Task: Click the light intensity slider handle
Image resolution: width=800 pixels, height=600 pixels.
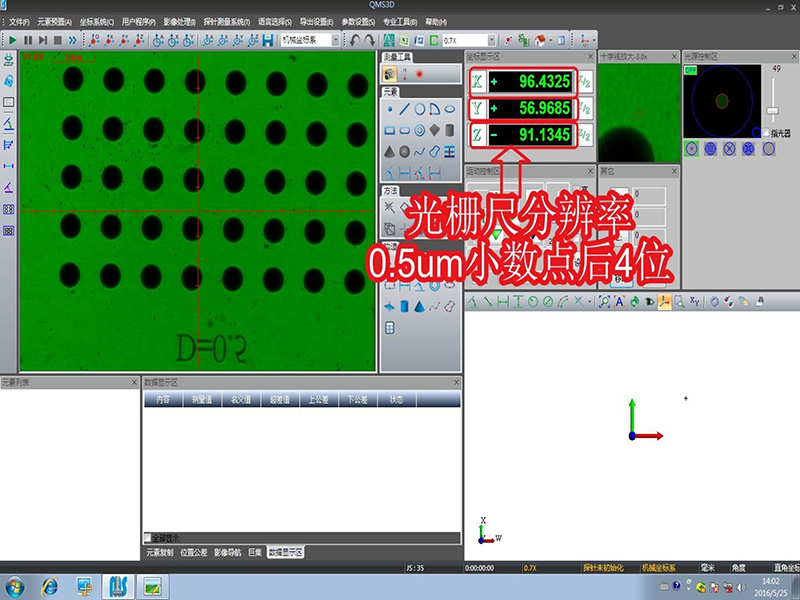Action: pos(773,109)
